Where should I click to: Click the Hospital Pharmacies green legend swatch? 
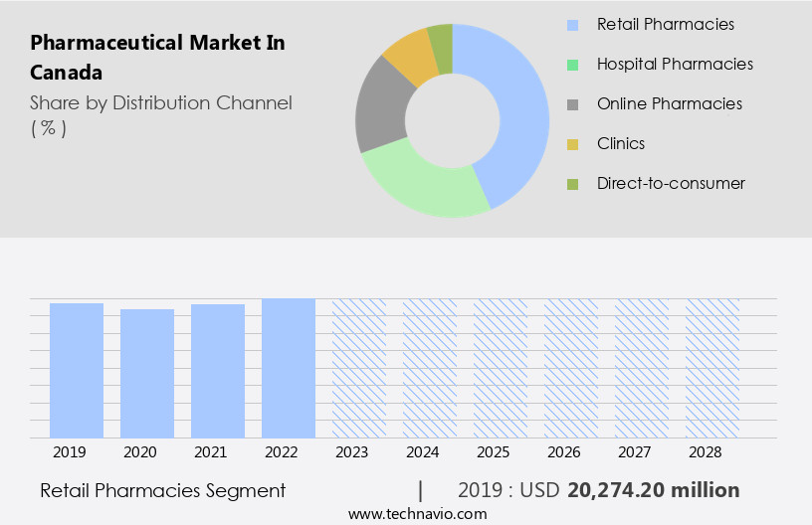(571, 65)
